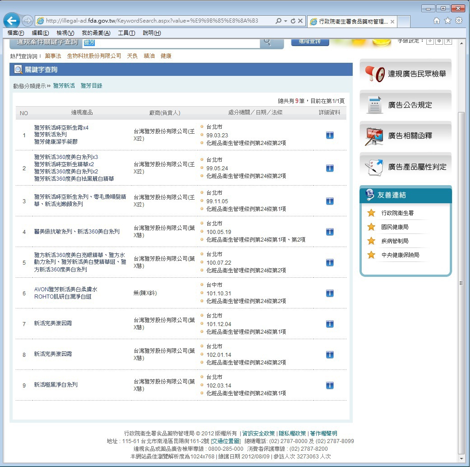Viewport: 476px width, 467px height.
Task: Open detail info icon for row 2 (99.05.24)
Action: point(330,168)
